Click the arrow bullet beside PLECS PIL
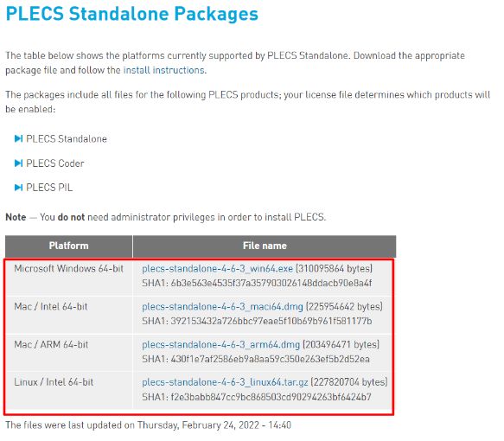The height and width of the screenshot is (441, 504). [19, 187]
